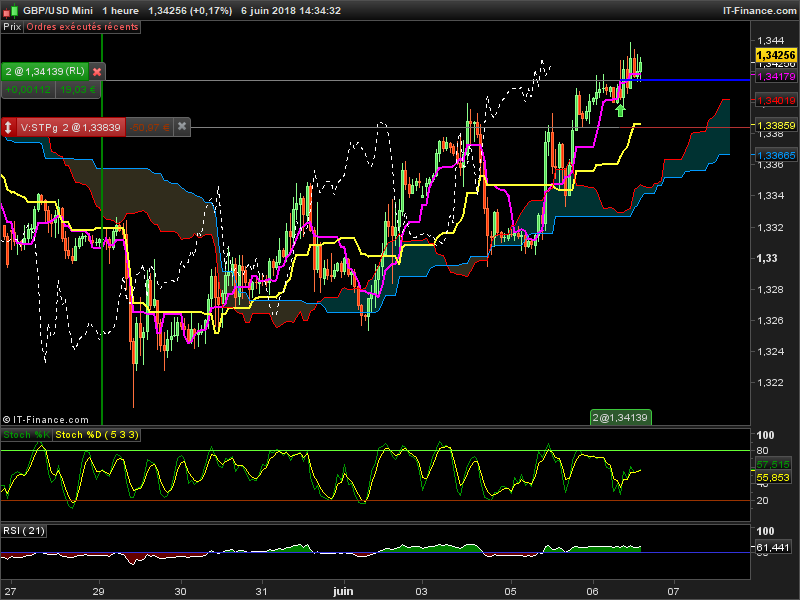Image resolution: width=800 pixels, height=600 pixels.
Task: Click the 61,441 RSI value label
Action: [x=773, y=547]
